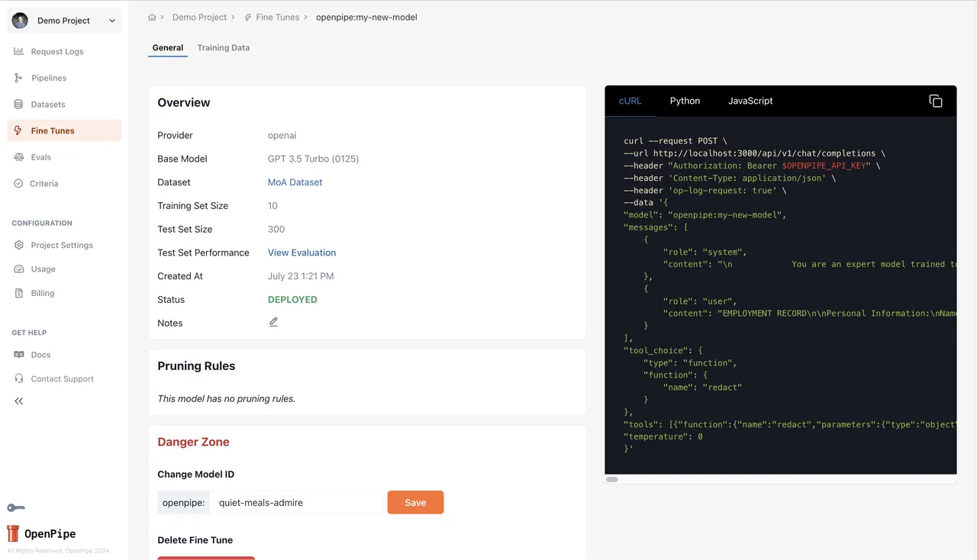Image resolution: width=977 pixels, height=560 pixels.
Task: Click the Docs book icon
Action: click(19, 355)
